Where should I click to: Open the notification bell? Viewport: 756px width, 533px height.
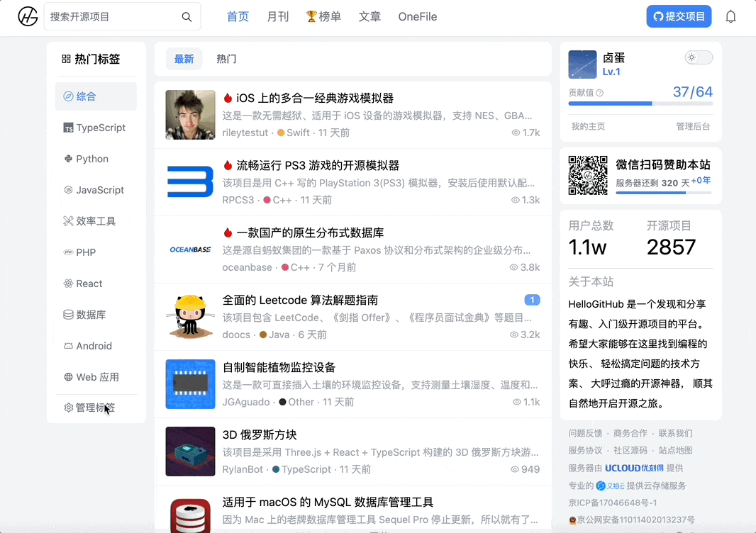point(730,16)
